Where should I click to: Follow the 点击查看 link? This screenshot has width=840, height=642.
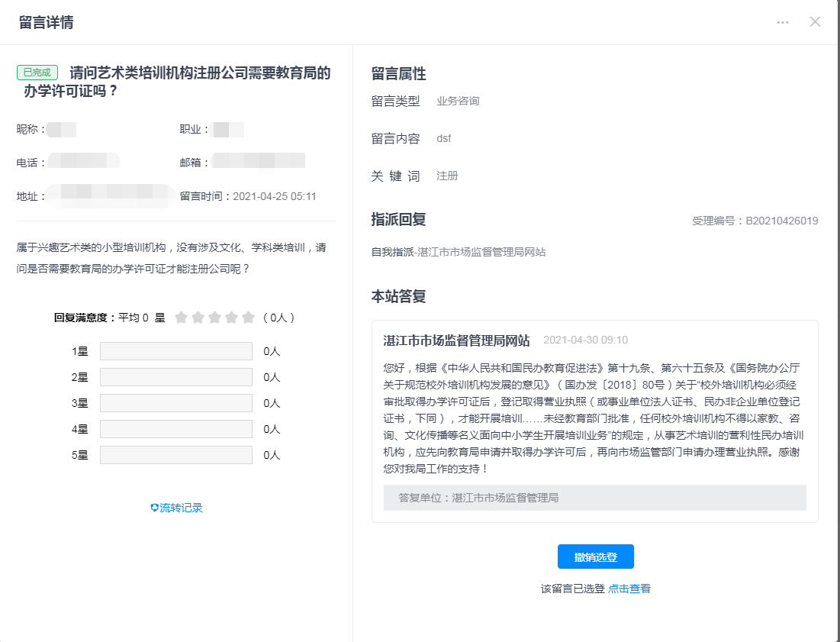[629, 589]
